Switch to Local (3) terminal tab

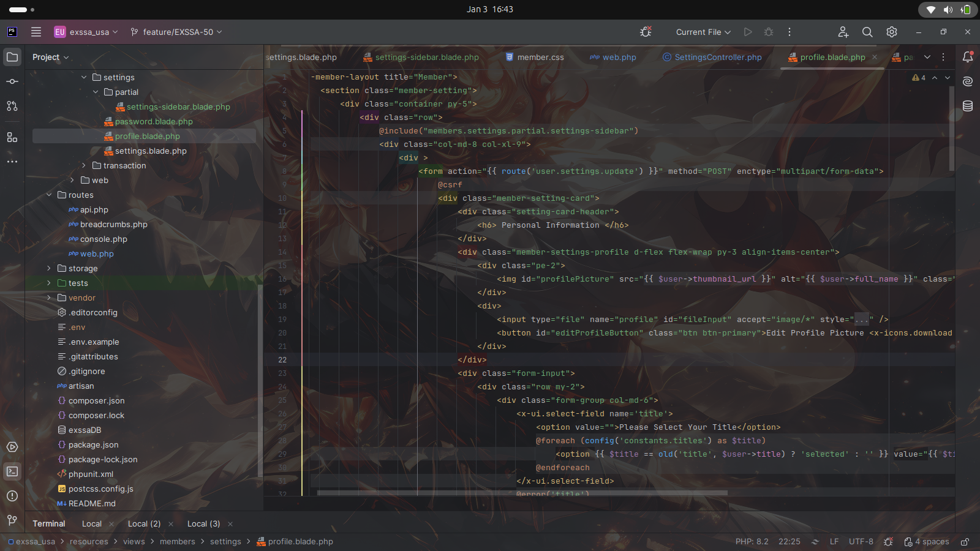[203, 524]
